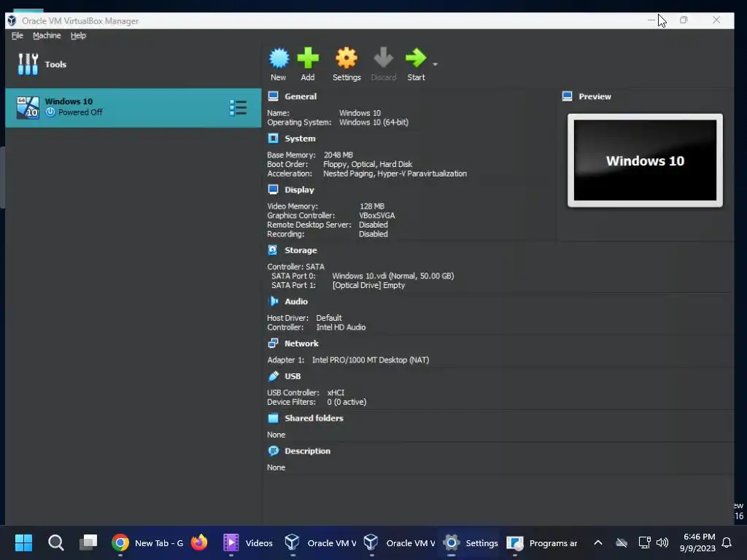Click the xHCI USB controller value
Screen dimensions: 747x560
336,393
